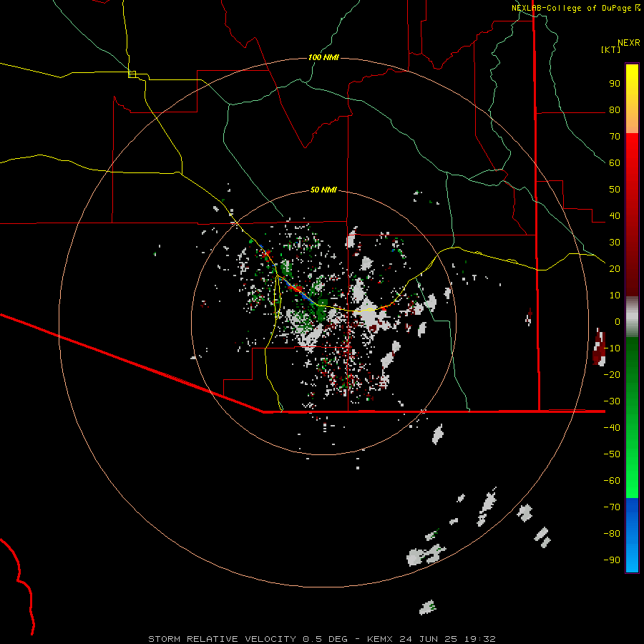Click the NEXLAB-College of DuPage title text
Viewport: 644px width, 644px height.
[571, 8]
